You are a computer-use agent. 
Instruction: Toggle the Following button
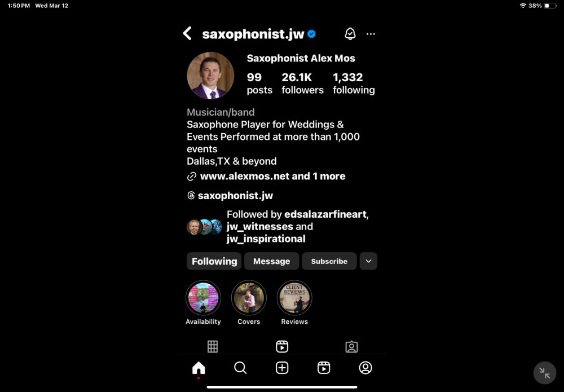pos(214,261)
